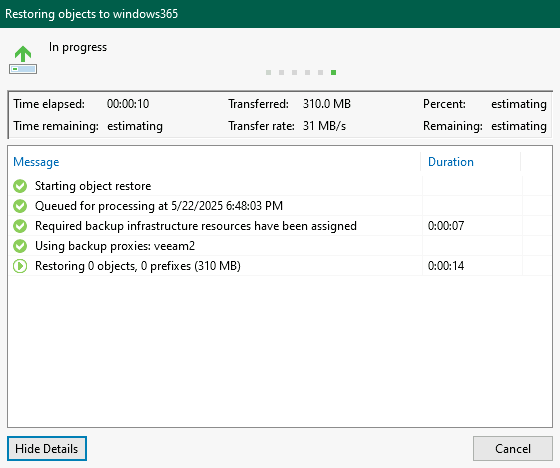Image resolution: width=560 pixels, height=468 pixels.
Task: Click the running play icon beside Restoring objects
Action: 20,266
